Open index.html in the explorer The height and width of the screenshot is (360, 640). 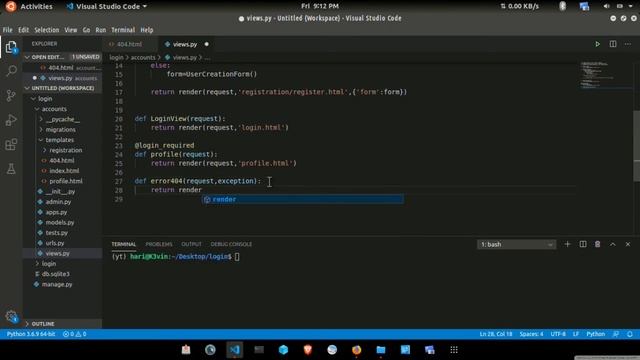coord(64,171)
